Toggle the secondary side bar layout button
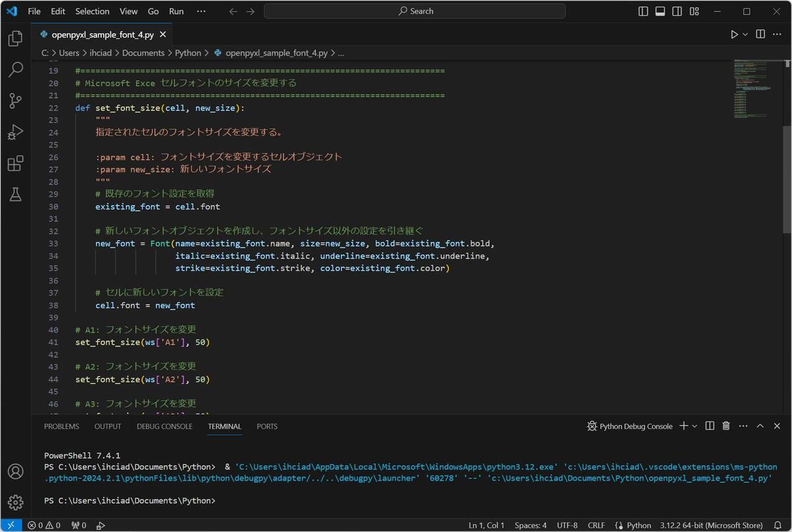 pyautogui.click(x=677, y=11)
